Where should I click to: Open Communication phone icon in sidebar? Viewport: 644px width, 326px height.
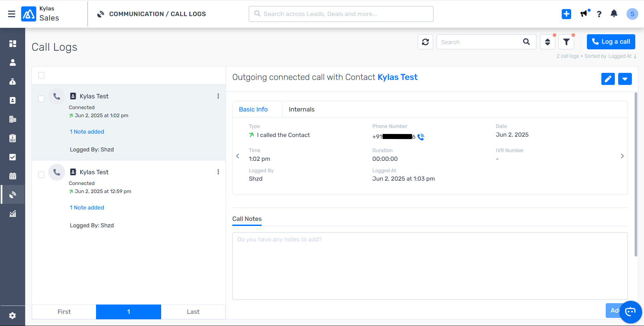[13, 195]
